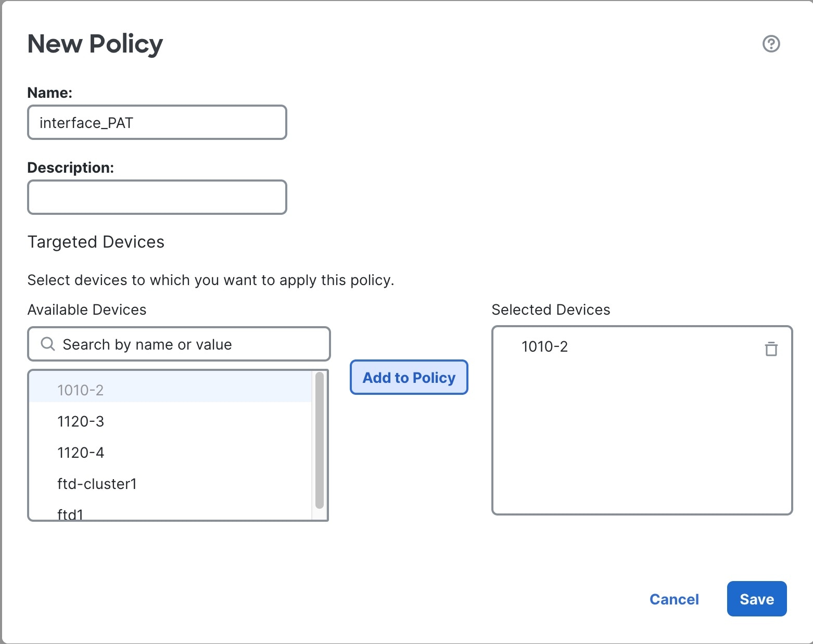Select 1010-2 in Selected Devices box
The height and width of the screenshot is (644, 813).
(x=544, y=346)
